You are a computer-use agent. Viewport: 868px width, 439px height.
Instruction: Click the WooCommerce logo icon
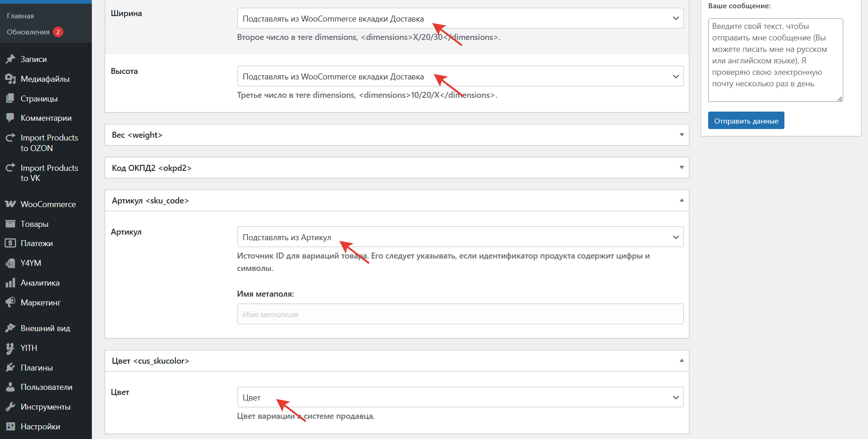pyautogui.click(x=10, y=204)
